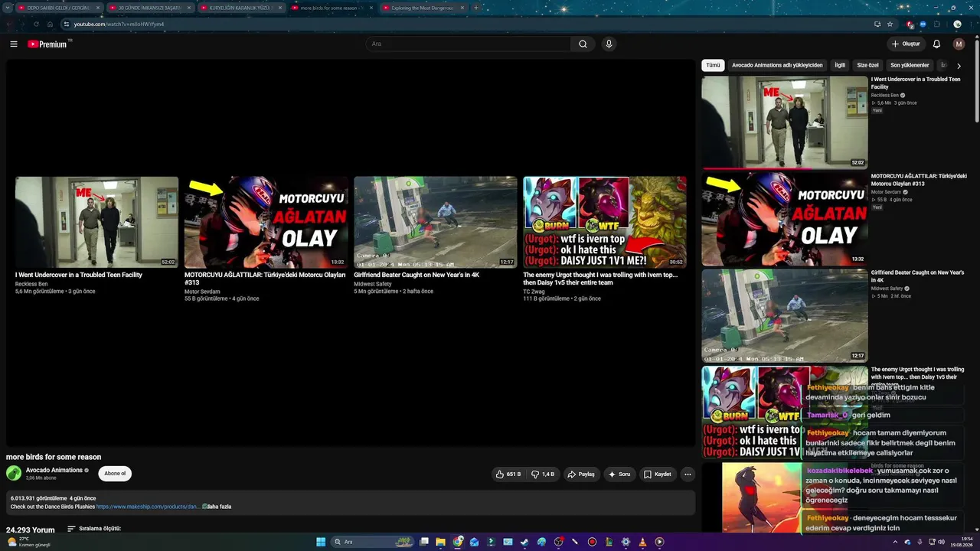Screen dimensions: 980x551
Task: Open endscreen 'Girlfriend Beater' gas station thumbnail
Action: [436, 222]
